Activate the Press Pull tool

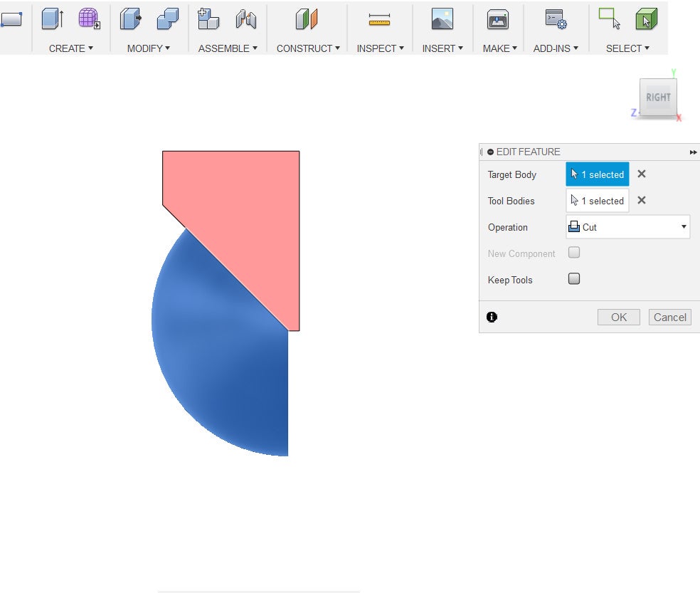[130, 19]
